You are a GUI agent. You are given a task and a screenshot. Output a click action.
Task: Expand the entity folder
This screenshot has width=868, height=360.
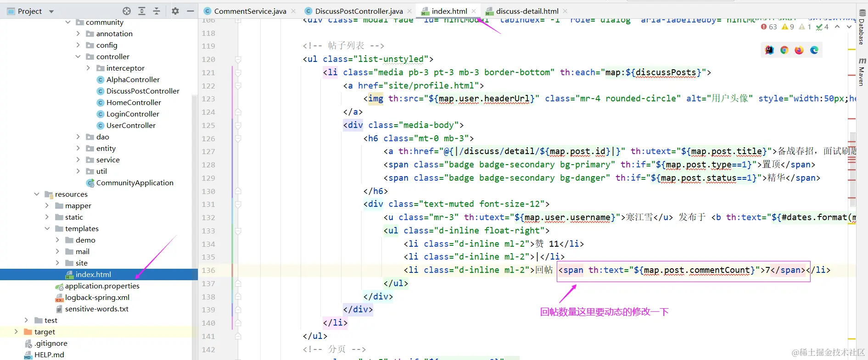tap(78, 148)
